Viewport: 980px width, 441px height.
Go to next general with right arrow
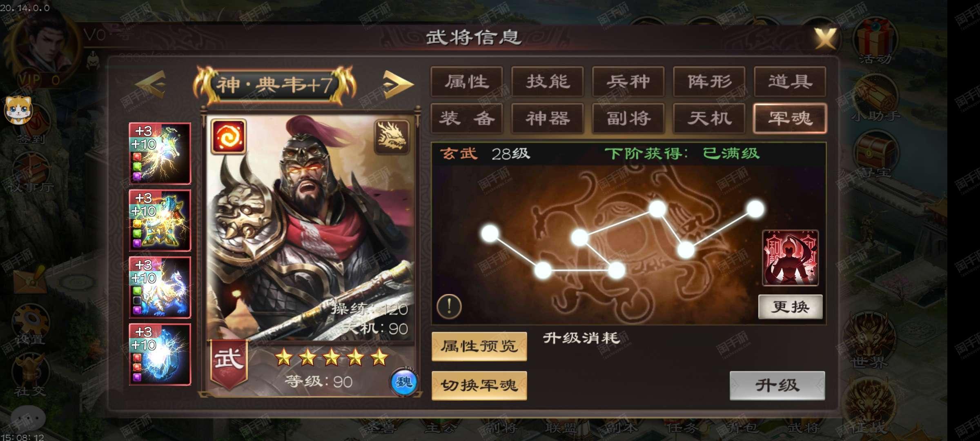398,85
